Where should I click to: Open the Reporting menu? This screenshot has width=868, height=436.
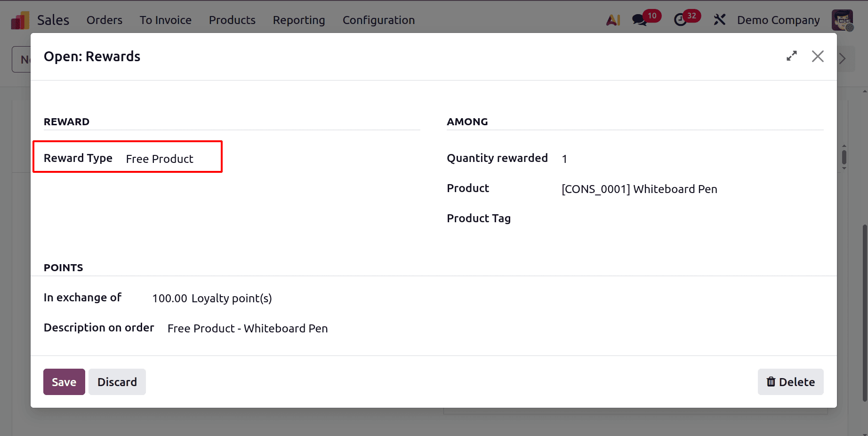click(x=298, y=20)
